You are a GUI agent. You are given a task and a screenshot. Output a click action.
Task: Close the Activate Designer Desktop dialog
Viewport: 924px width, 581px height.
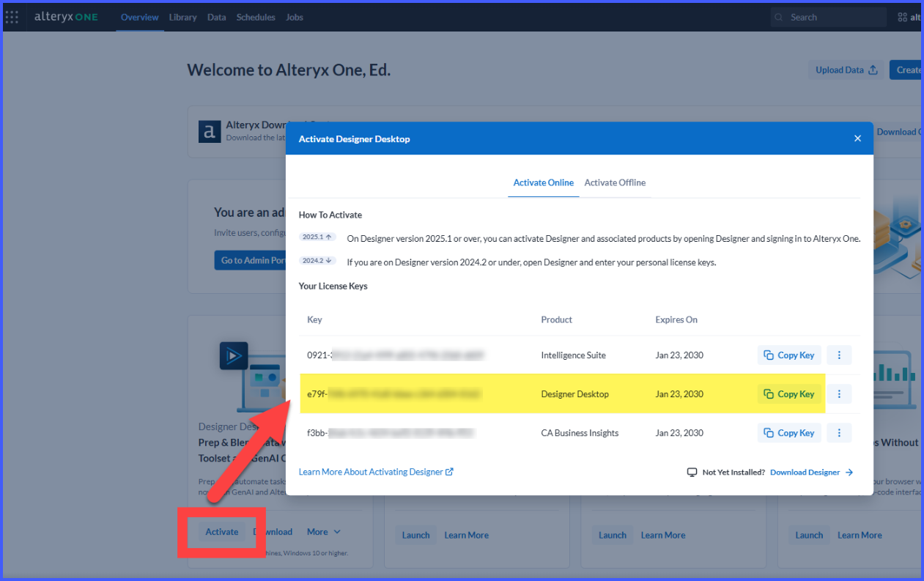point(857,138)
